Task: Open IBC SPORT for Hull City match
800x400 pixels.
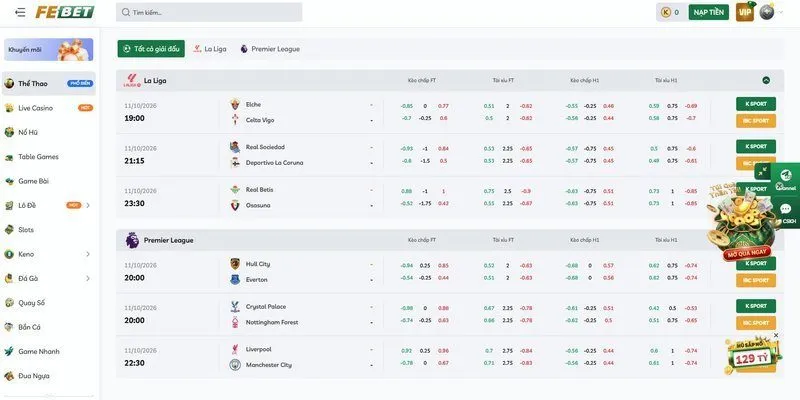Action: (756, 280)
